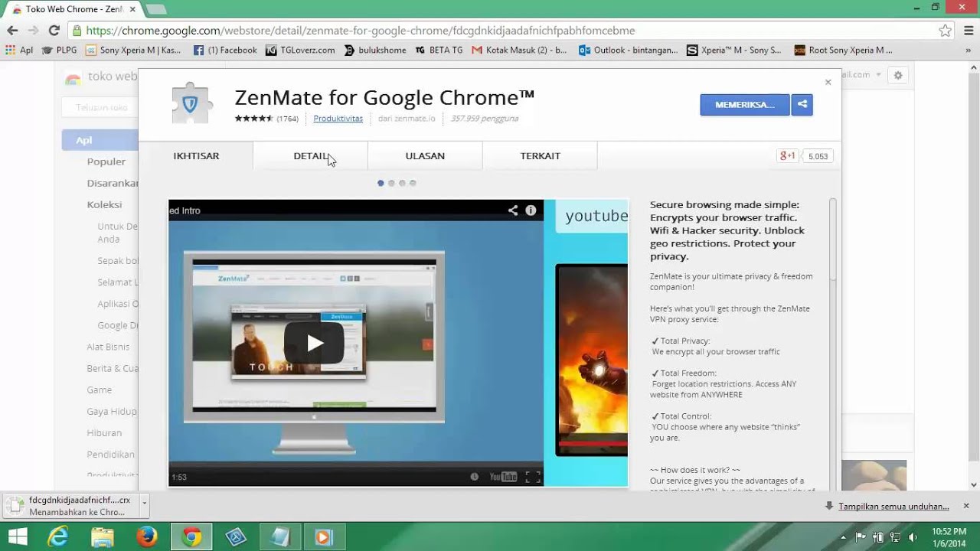Go back with the browser back arrow

pos(12,31)
